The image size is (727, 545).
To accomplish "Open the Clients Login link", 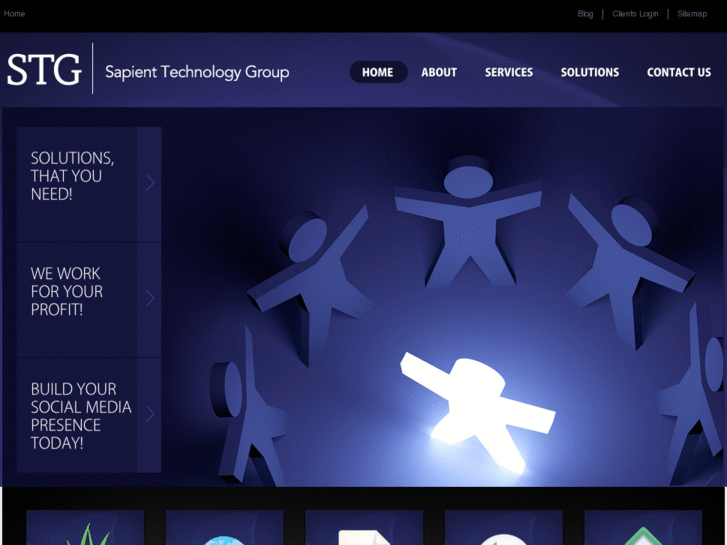I will (635, 14).
